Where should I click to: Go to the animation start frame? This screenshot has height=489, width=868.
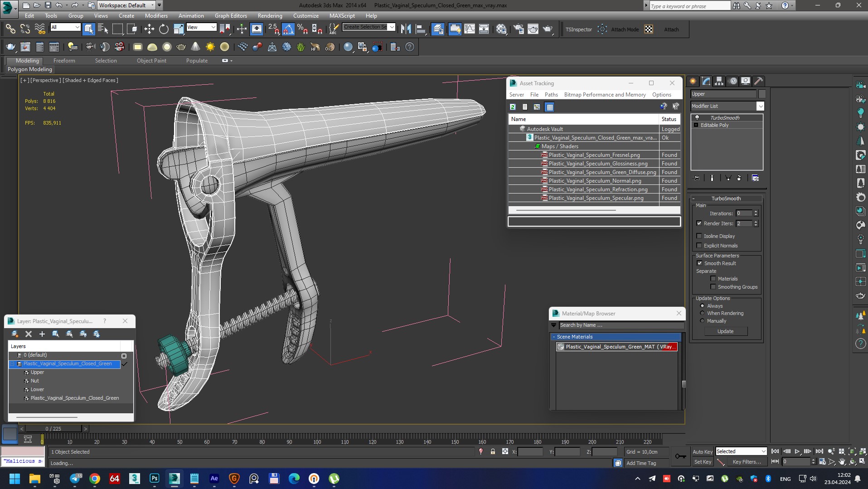click(775, 451)
